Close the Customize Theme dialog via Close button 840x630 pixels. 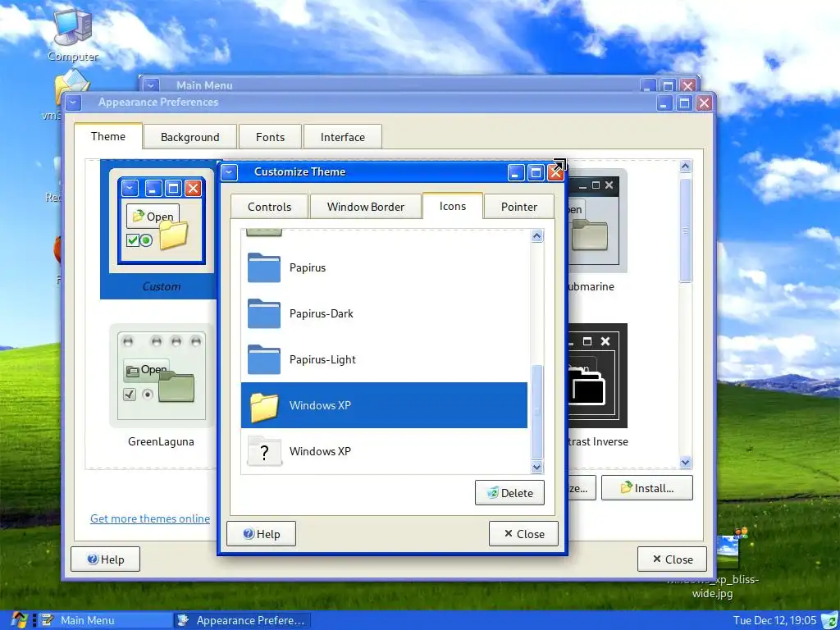[x=523, y=533]
